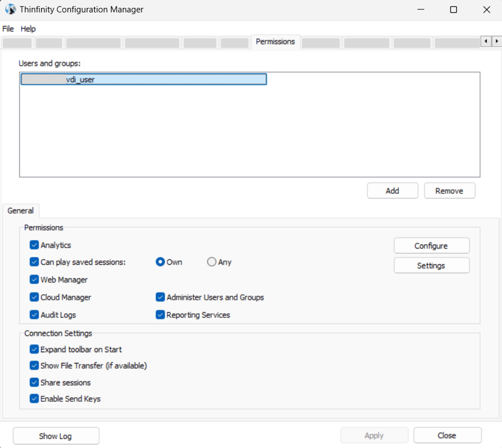The height and width of the screenshot is (448, 502).
Task: Open the Help menu
Action: click(28, 29)
